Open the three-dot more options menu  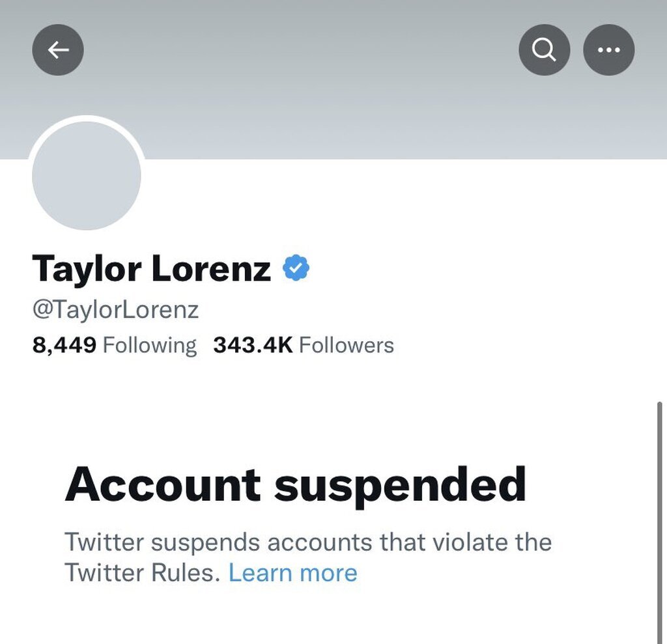pos(609,50)
